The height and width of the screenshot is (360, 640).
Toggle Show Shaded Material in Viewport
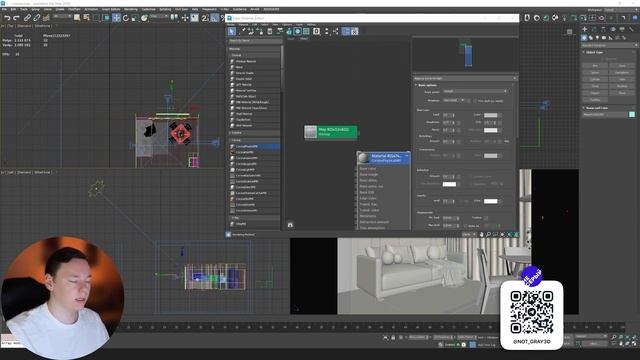[298, 31]
